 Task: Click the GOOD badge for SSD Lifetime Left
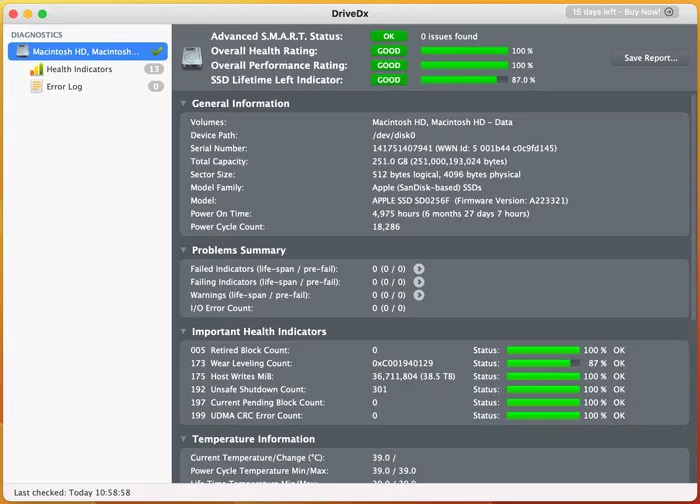pyautogui.click(x=389, y=80)
